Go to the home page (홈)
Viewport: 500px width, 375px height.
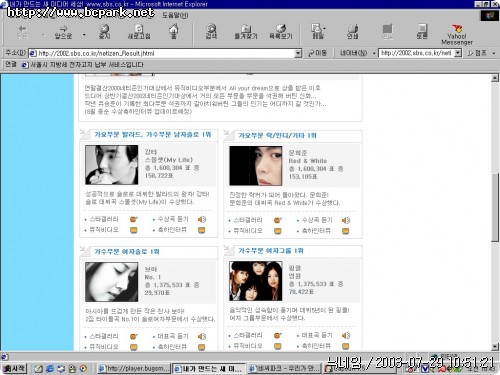(173, 32)
